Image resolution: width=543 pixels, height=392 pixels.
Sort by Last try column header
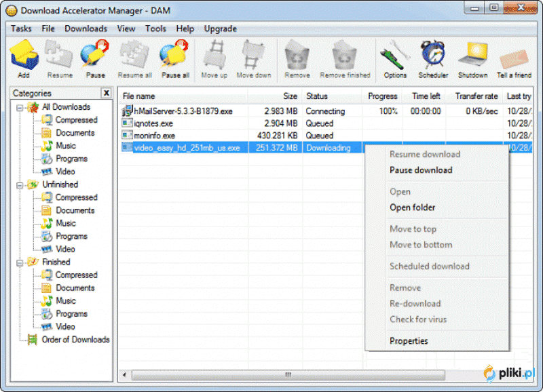[518, 96]
